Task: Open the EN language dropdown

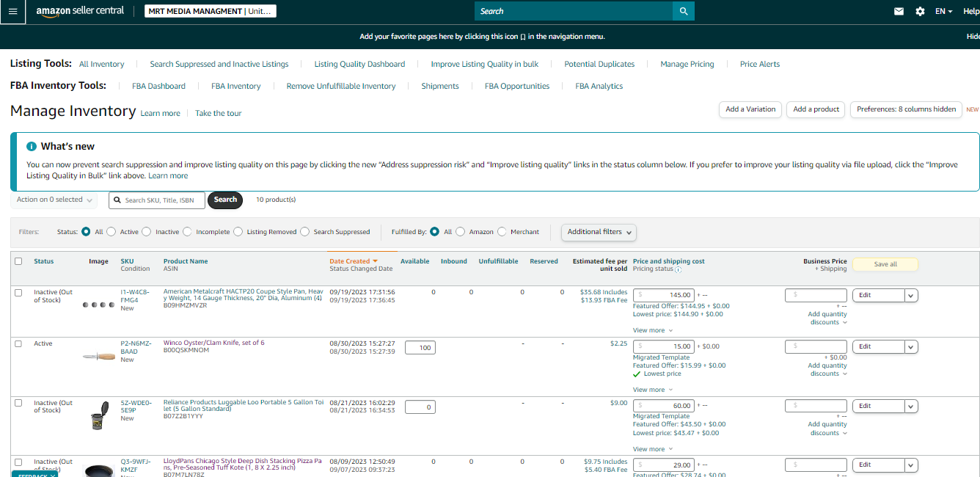Action: pyautogui.click(x=943, y=11)
